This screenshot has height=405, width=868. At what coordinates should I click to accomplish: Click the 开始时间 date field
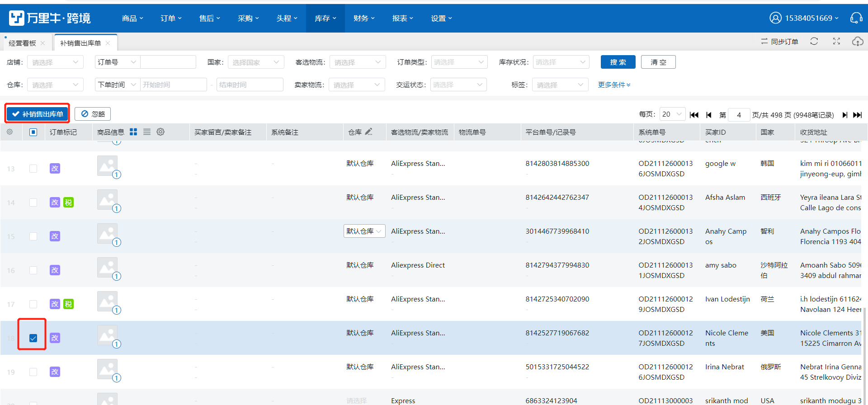[174, 85]
